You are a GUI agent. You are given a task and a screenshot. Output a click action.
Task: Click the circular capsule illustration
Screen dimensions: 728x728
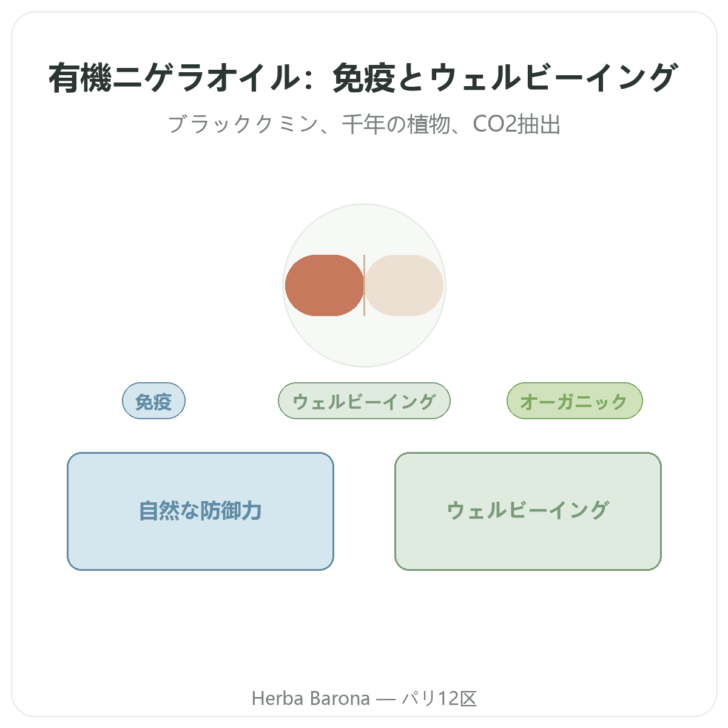coord(364,285)
